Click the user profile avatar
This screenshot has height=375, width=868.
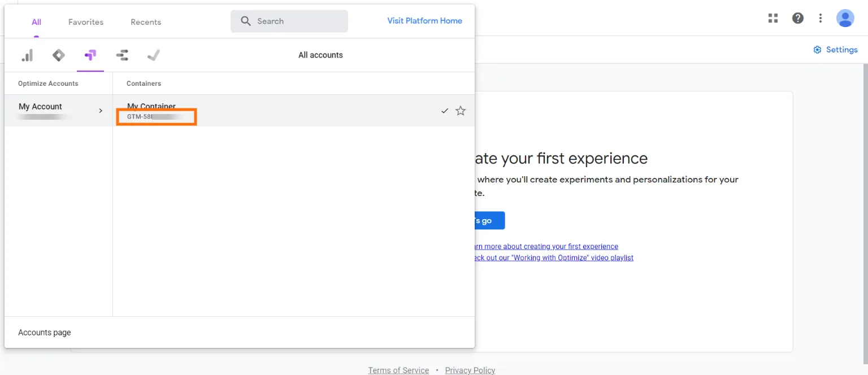pos(845,18)
